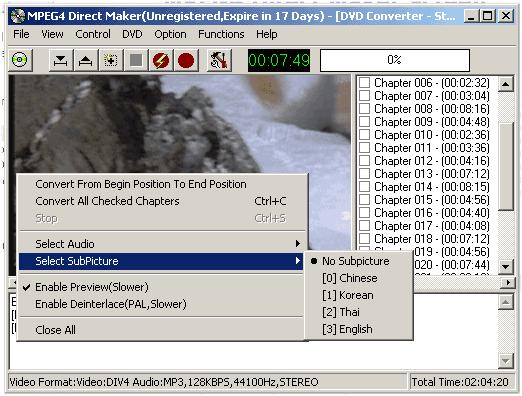Open the Option menu
Screen dimensions: 522x396
pos(170,34)
